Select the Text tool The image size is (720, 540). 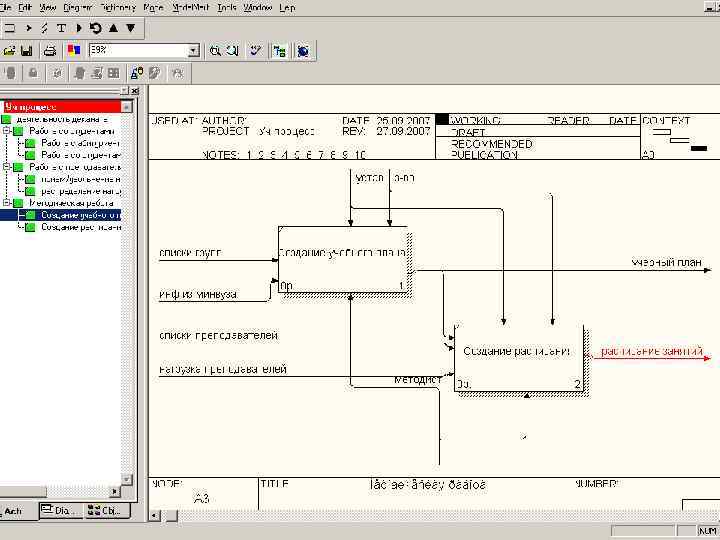point(62,28)
